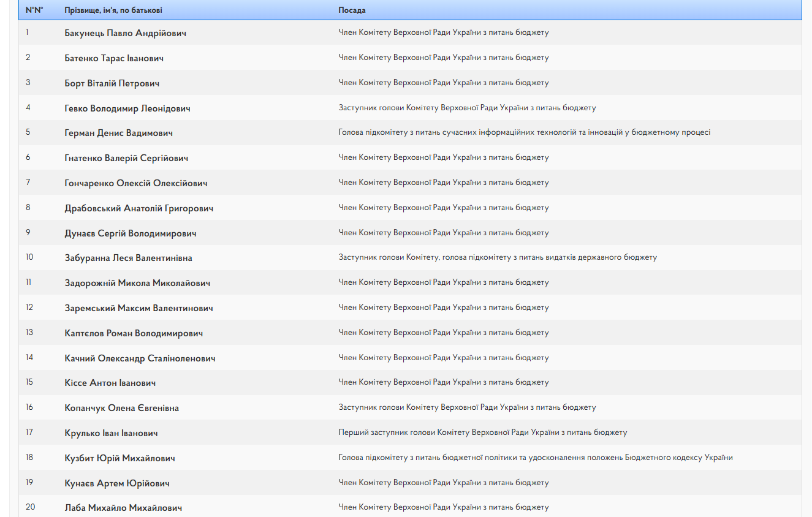Click the 'Посада' column header

click(352, 10)
